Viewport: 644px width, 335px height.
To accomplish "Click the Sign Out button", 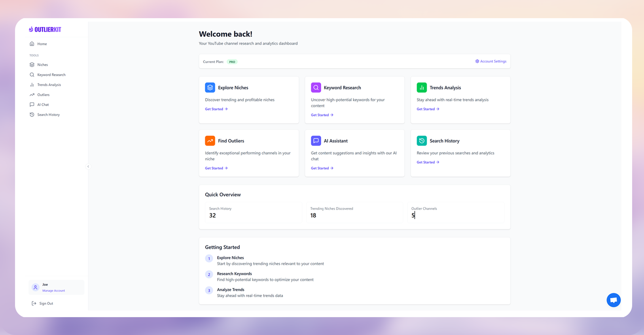I will point(43,303).
